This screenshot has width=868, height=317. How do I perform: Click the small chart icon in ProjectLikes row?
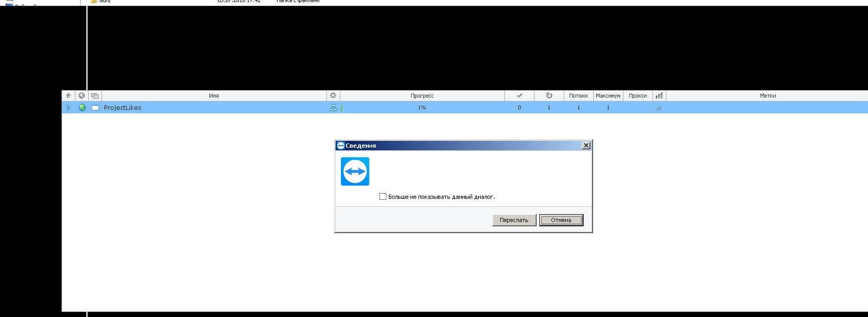click(x=659, y=108)
